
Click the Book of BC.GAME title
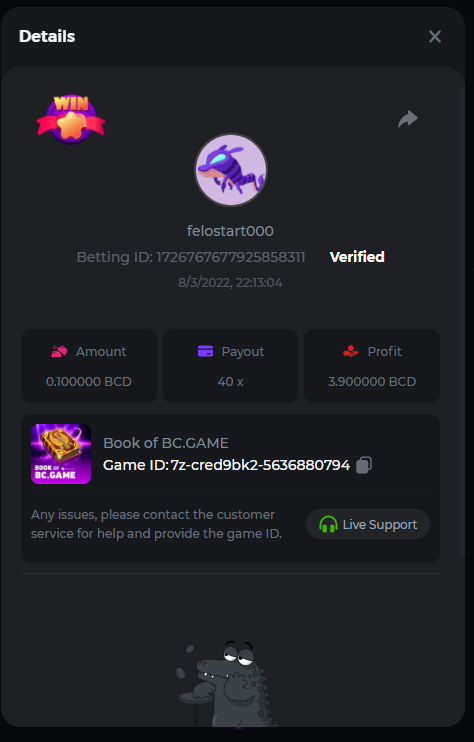pos(166,443)
